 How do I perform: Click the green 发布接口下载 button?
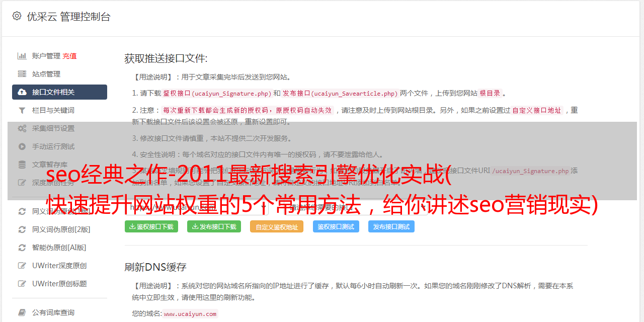pos(214,226)
